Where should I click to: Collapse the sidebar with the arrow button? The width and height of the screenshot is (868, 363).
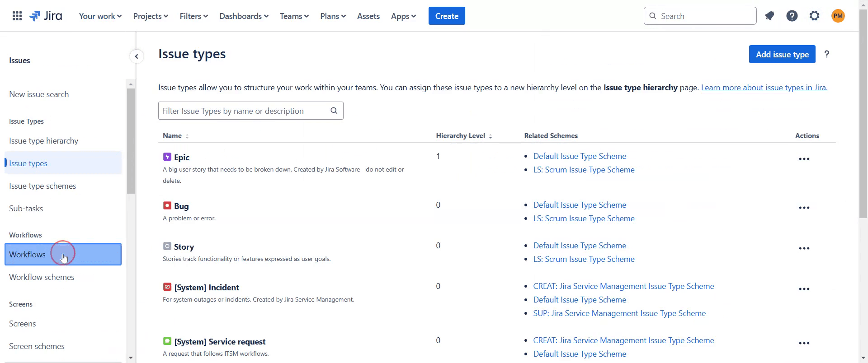[x=137, y=56]
